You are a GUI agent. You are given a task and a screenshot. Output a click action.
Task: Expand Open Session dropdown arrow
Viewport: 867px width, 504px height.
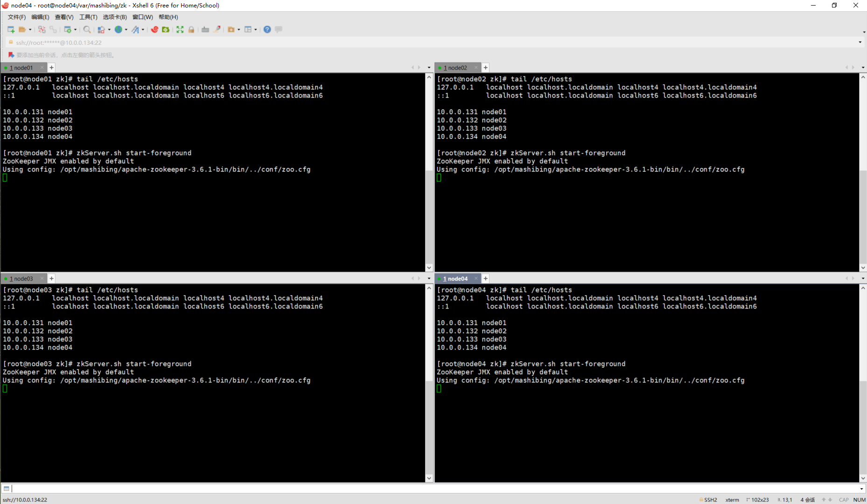point(30,29)
